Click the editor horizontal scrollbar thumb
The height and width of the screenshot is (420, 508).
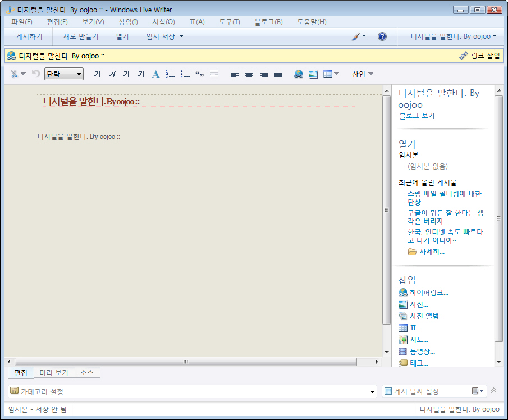coord(186,362)
